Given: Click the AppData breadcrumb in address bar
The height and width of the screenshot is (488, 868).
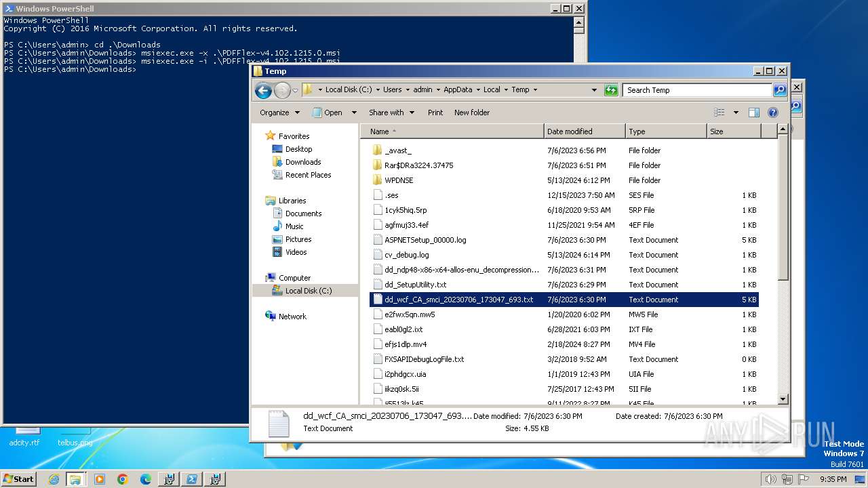Looking at the screenshot, I should (x=458, y=89).
